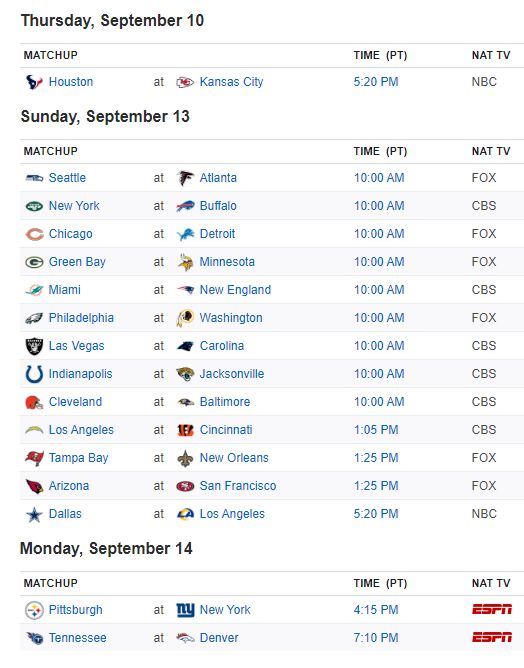The width and height of the screenshot is (524, 668).
Task: Click the 5:20 PM Houston game time
Action: [376, 82]
